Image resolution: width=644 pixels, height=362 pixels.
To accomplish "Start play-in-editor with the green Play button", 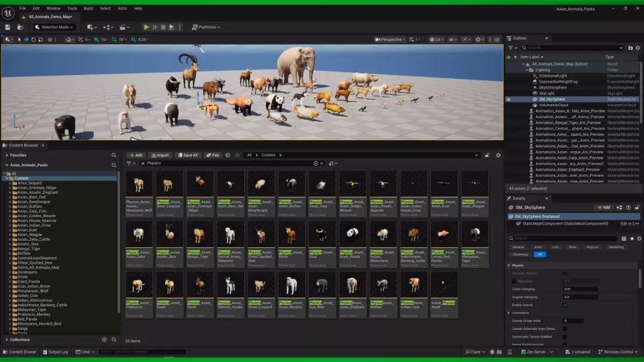I will pos(147,27).
